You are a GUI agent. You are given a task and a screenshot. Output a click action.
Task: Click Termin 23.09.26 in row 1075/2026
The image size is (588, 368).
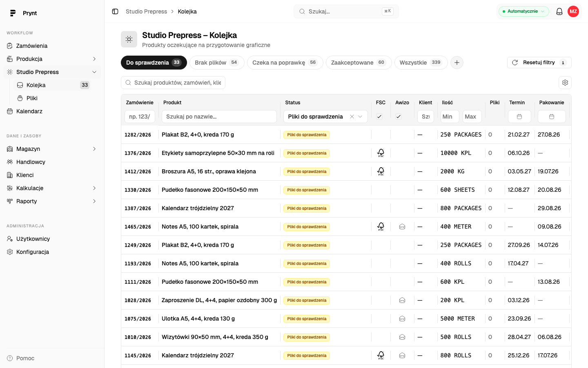[x=519, y=319]
